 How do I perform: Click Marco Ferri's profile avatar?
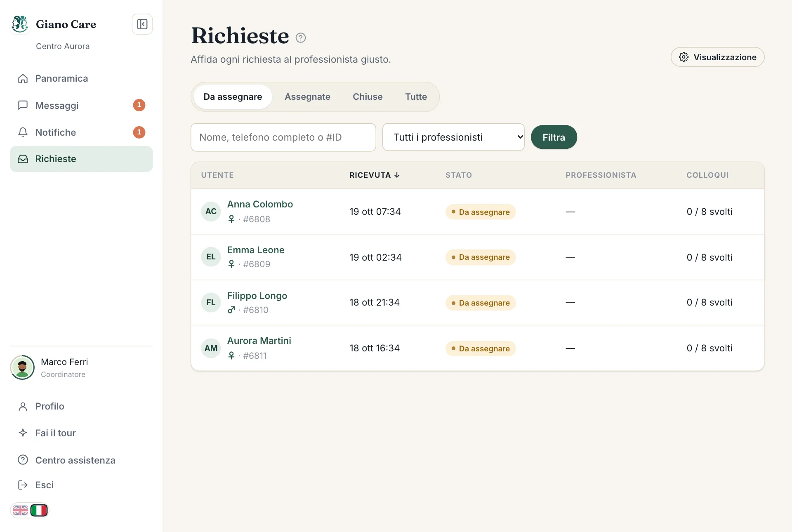pyautogui.click(x=22, y=367)
